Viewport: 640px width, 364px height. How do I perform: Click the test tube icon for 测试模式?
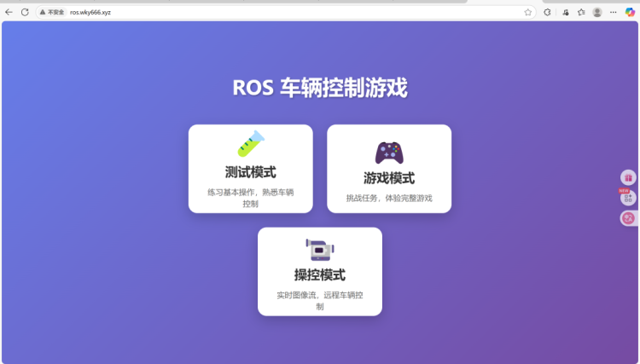pyautogui.click(x=250, y=144)
